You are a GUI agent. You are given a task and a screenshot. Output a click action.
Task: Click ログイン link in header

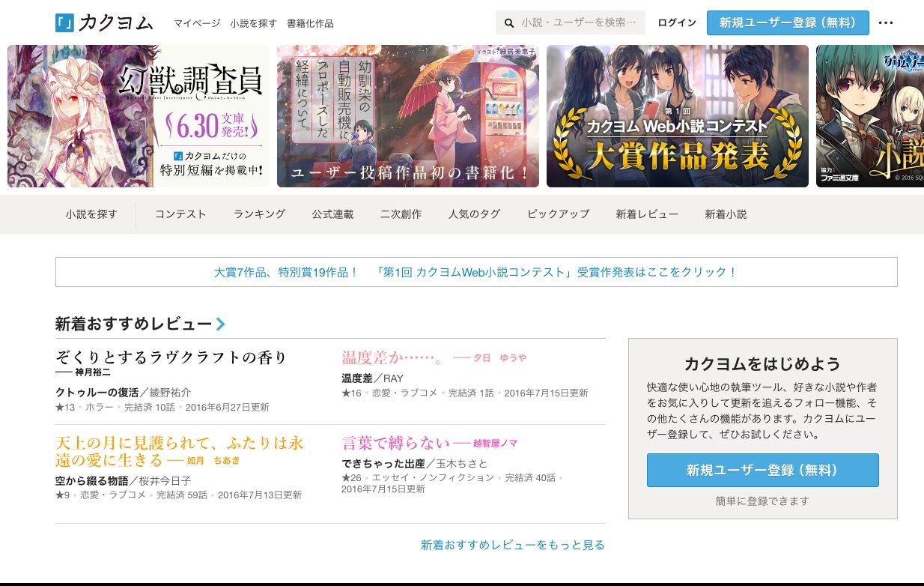[677, 22]
